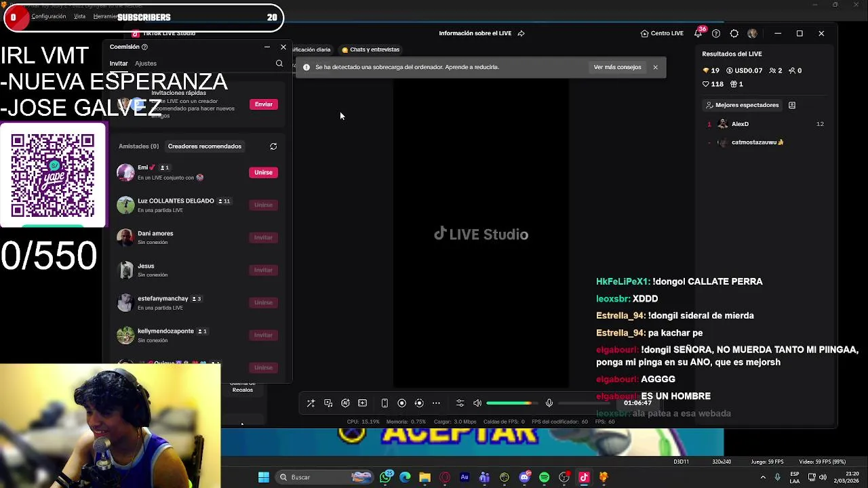The image size is (868, 488).
Task: Click Unirse next to Emi
Action: point(263,172)
